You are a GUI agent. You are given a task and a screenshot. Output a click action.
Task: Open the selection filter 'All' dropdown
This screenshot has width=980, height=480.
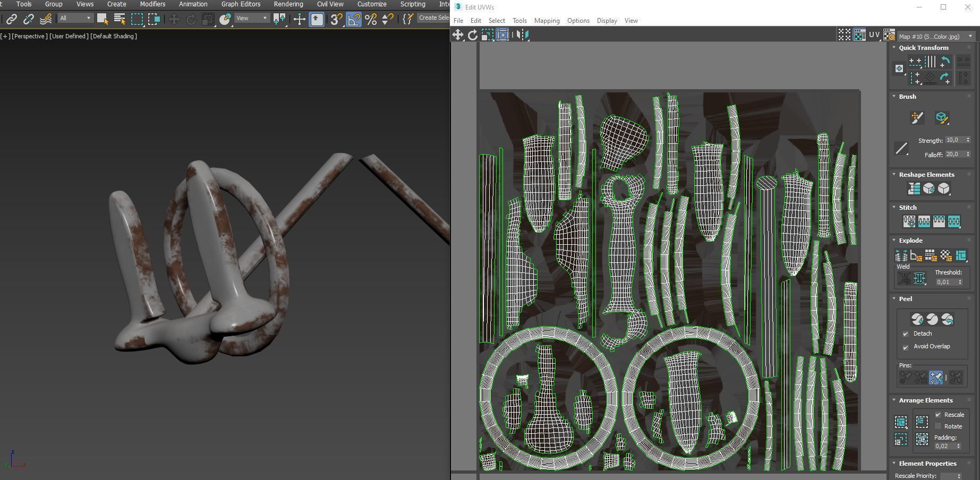click(75, 18)
